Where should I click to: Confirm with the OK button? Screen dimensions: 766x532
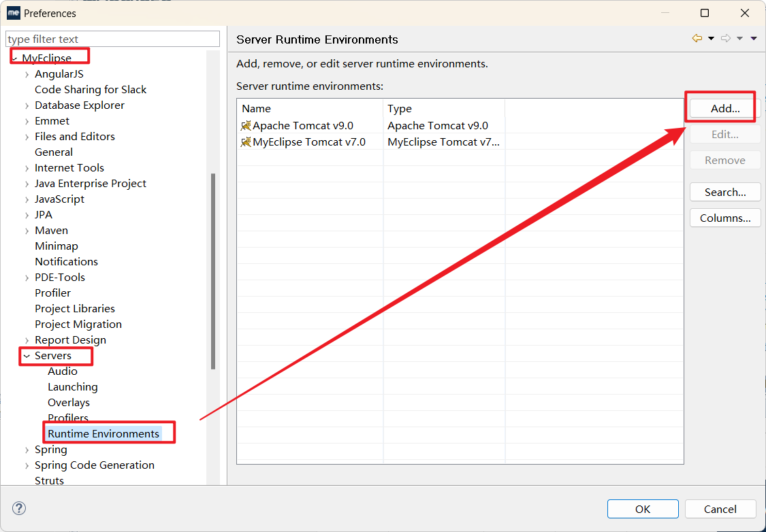pyautogui.click(x=643, y=509)
